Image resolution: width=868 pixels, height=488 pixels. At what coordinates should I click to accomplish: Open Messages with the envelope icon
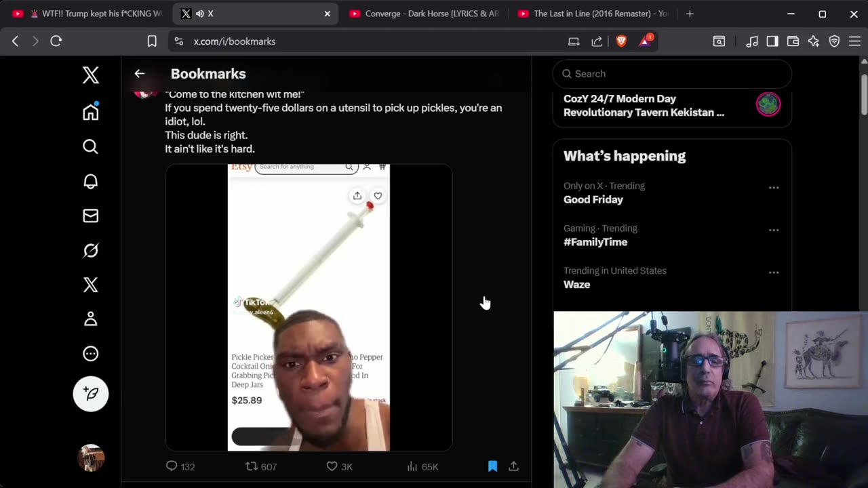click(x=90, y=216)
